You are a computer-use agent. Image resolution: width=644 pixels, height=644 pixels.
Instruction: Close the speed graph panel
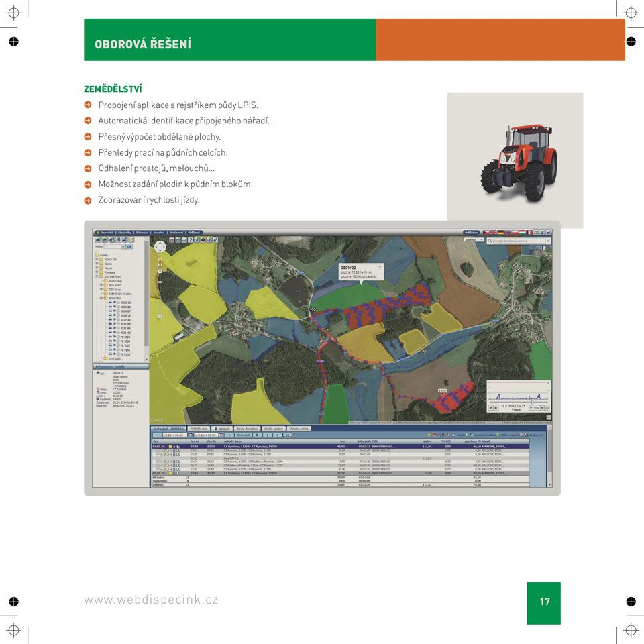point(548,383)
